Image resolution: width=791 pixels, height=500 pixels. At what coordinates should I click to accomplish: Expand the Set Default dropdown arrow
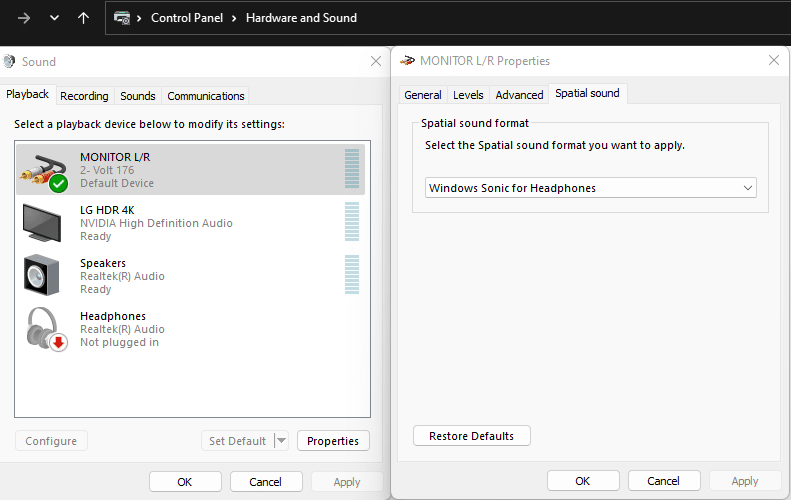pos(280,441)
